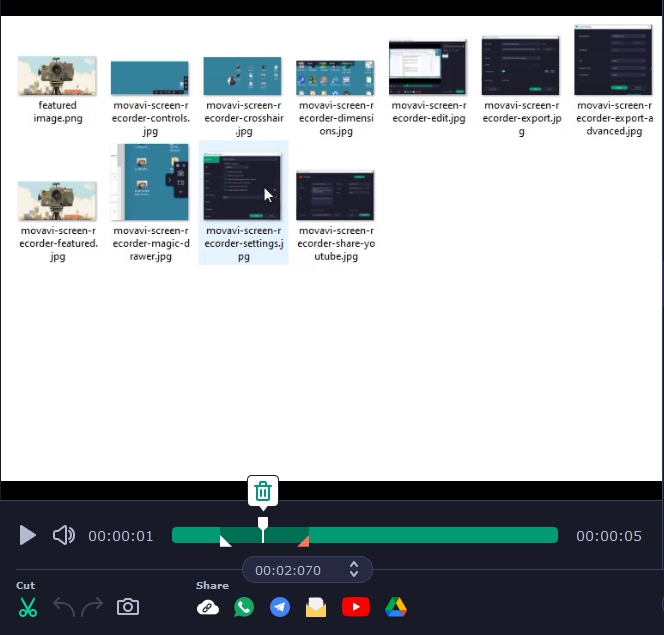The image size is (664, 635).
Task: Upload to YouTube
Action: [x=356, y=607]
